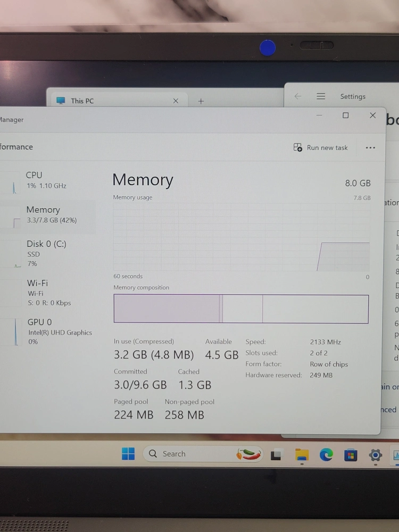Open Task View from the taskbar
This screenshot has height=532, width=399.
tap(276, 455)
